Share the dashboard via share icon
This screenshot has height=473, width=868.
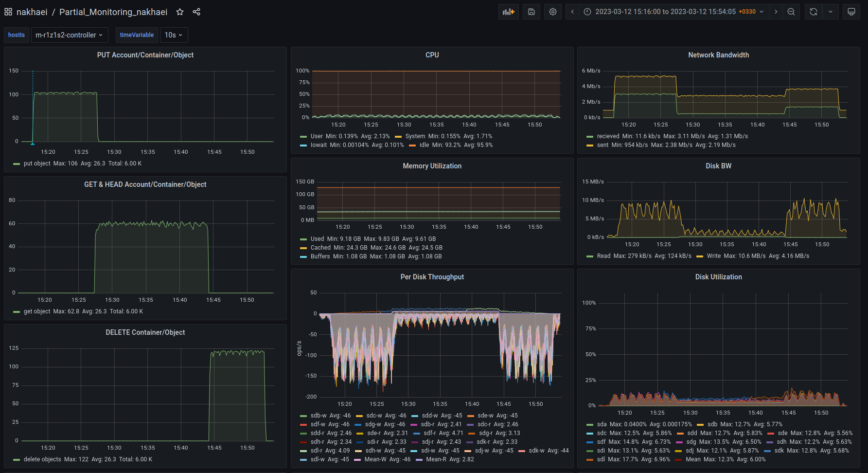tap(196, 12)
